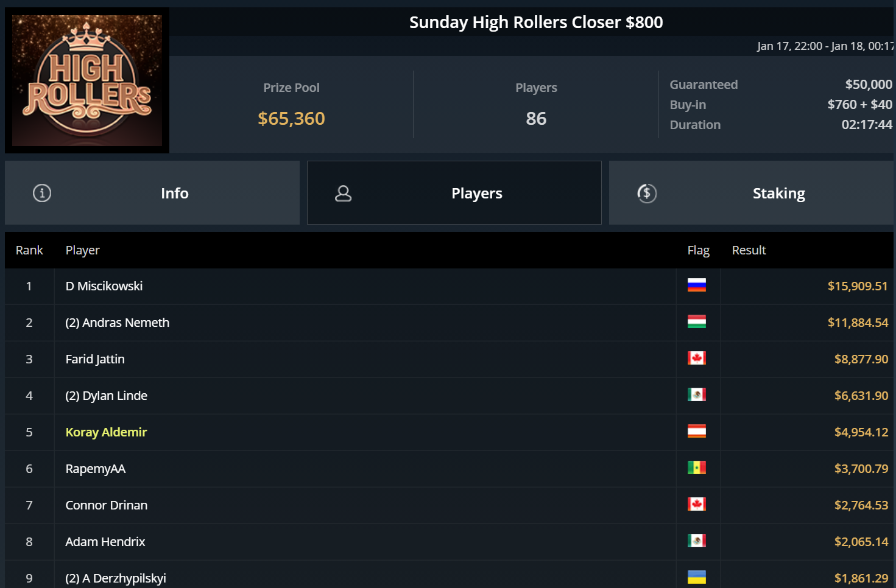Click the High Rollers tournament logo
The image size is (896, 588).
click(87, 80)
